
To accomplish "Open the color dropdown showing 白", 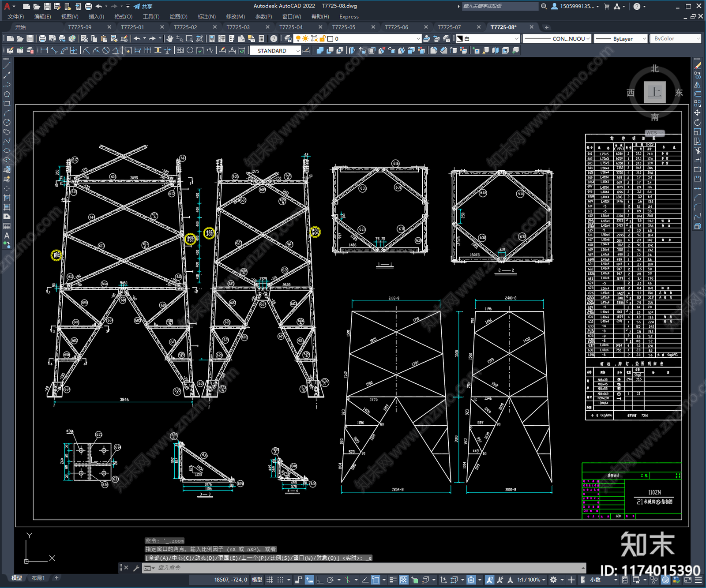I will (x=488, y=39).
